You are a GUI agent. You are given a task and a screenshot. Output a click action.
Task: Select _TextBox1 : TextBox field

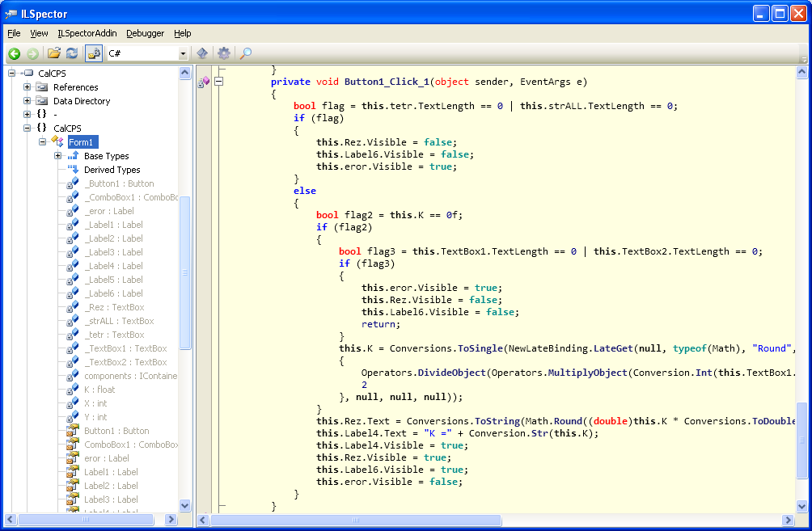126,348
